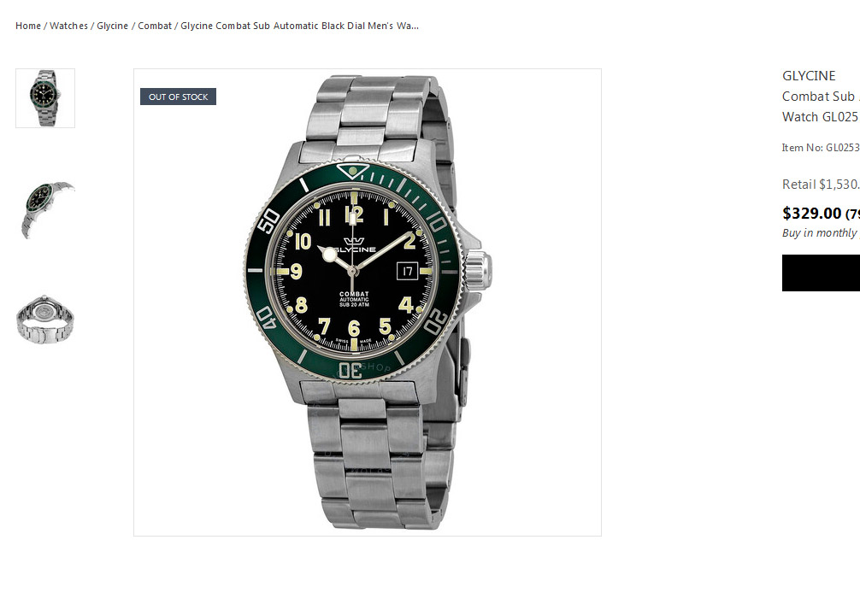Click the Combat Sub product title
The height and width of the screenshot is (616, 860).
(x=821, y=106)
